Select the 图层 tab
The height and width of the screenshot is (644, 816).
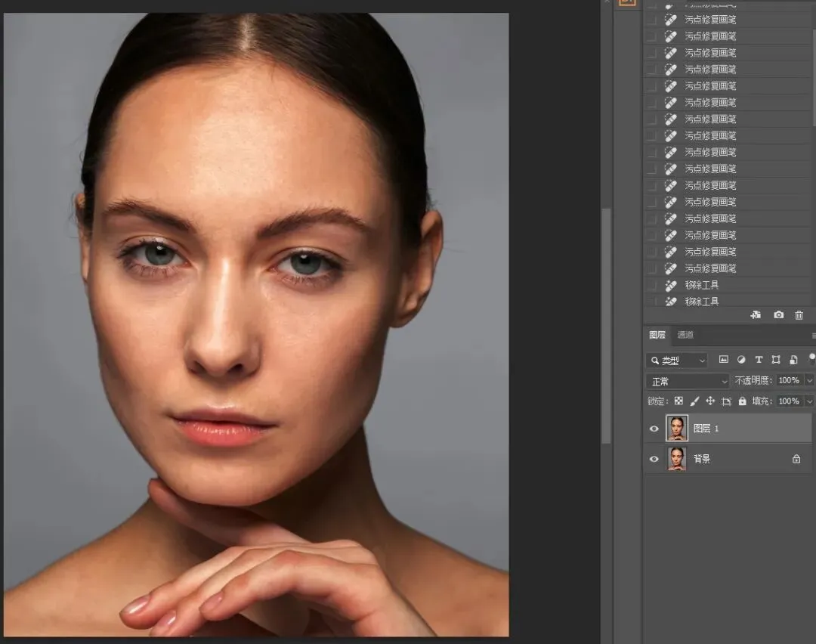click(657, 335)
